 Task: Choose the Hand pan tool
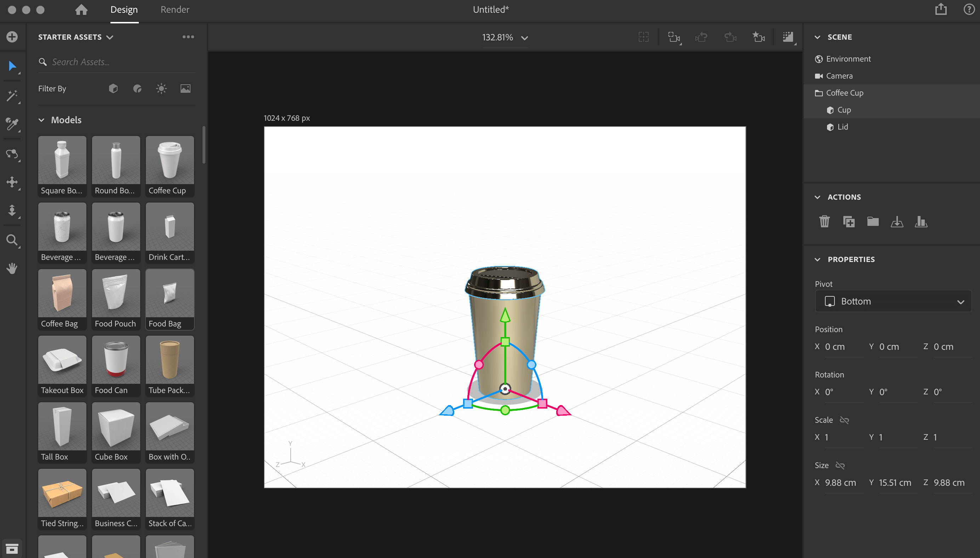click(12, 268)
